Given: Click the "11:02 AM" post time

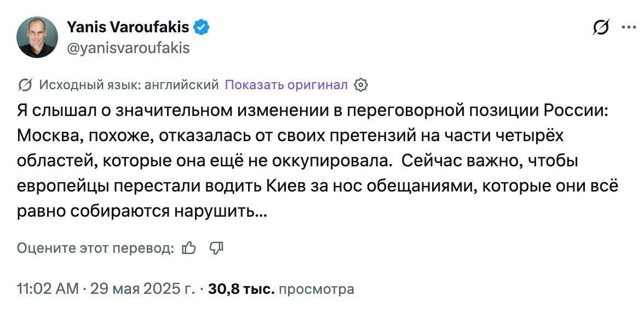Looking at the screenshot, I should pyautogui.click(x=48, y=288).
